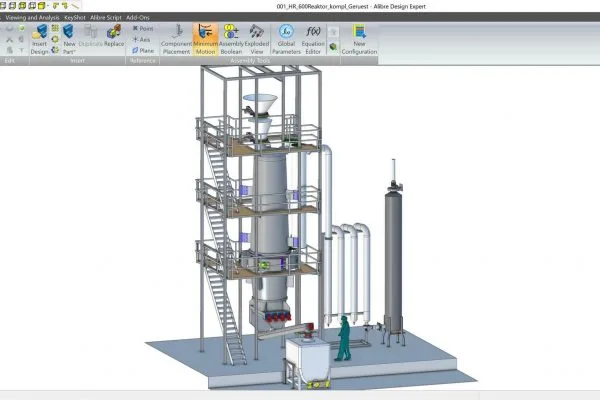
Task: Click the scissors Cut icon in Edit group
Action: point(10,39)
